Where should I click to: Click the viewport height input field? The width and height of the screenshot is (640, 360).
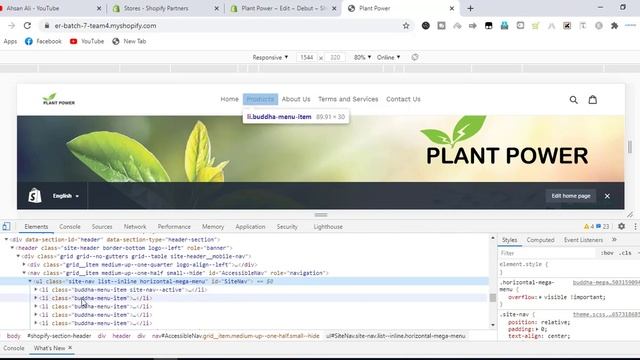click(335, 57)
